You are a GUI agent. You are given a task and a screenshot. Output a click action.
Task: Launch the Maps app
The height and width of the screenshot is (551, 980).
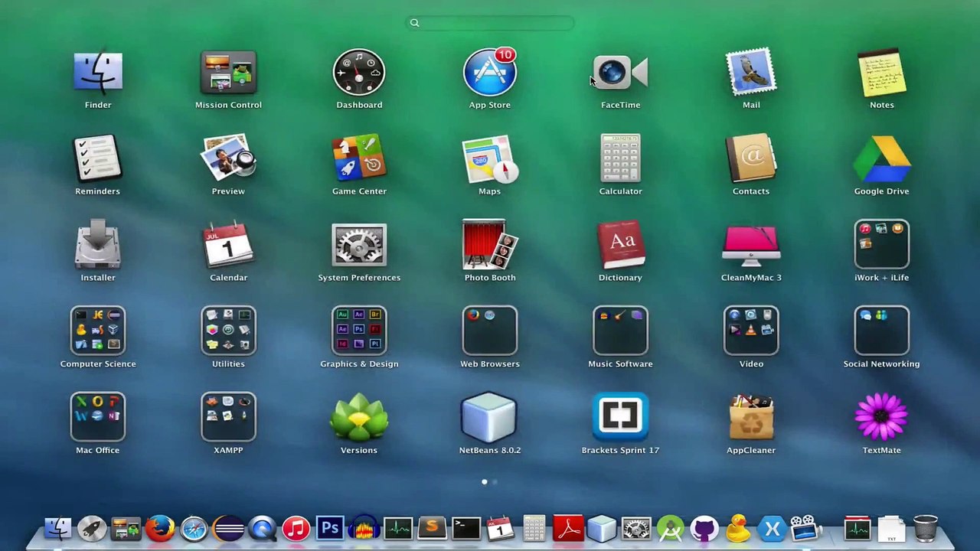click(x=490, y=159)
